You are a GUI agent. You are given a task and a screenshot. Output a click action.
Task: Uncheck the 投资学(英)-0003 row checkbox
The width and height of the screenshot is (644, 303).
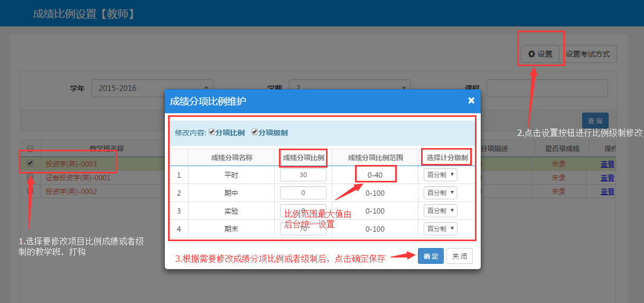point(30,163)
